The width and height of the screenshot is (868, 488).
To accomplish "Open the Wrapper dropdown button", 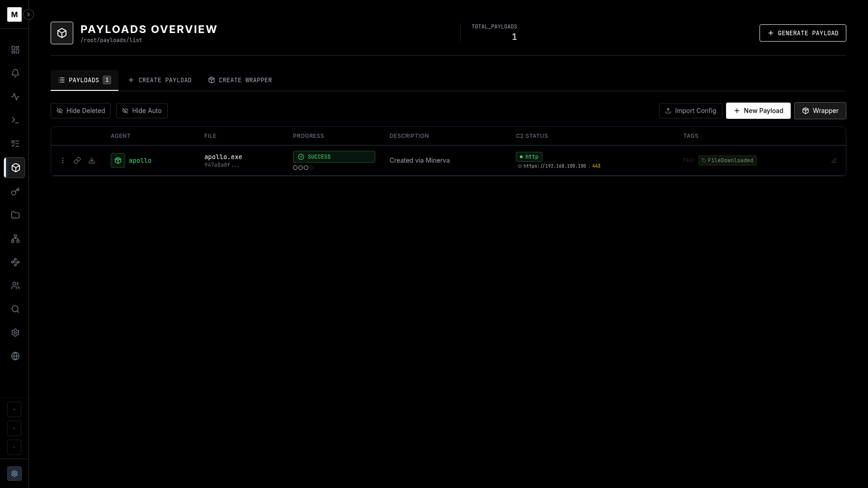I will coord(820,110).
